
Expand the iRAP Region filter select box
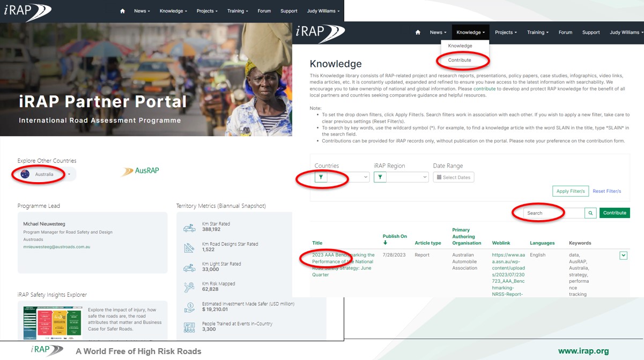click(x=408, y=177)
